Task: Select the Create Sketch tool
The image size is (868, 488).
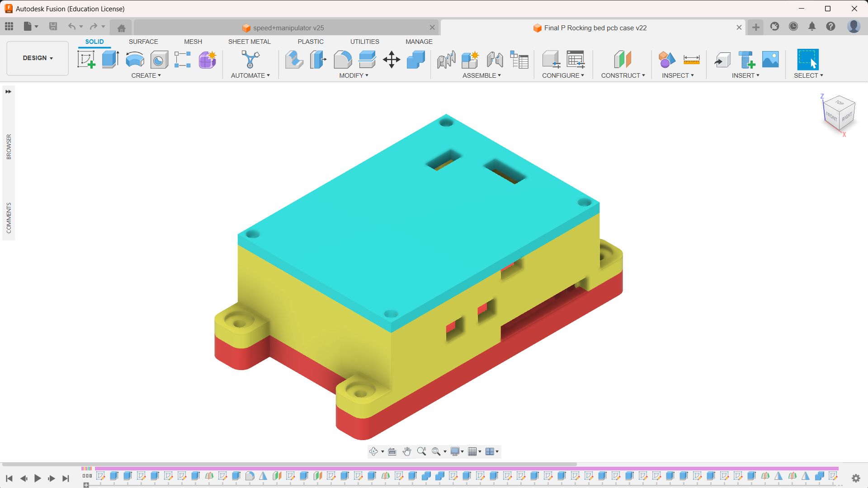Action: coord(86,59)
